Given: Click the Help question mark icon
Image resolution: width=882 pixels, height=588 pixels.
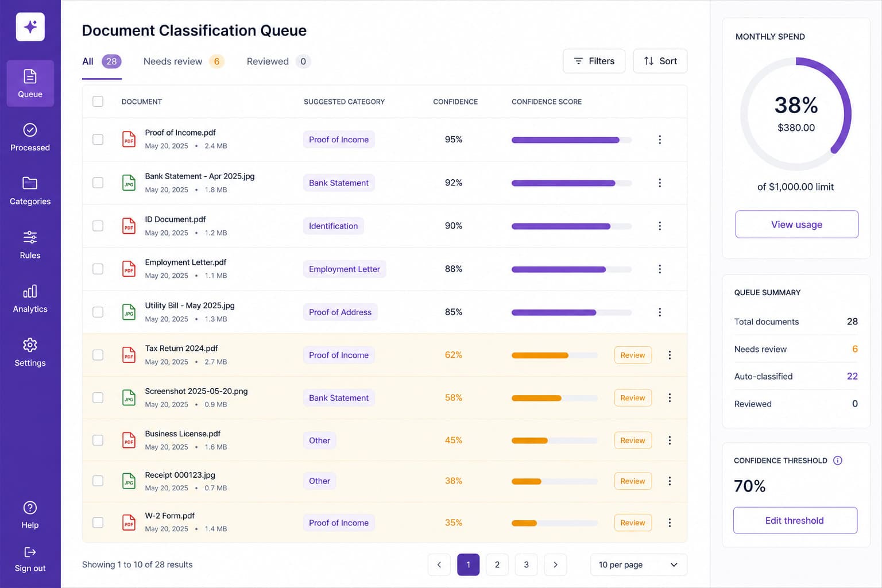Looking at the screenshot, I should pos(30,508).
